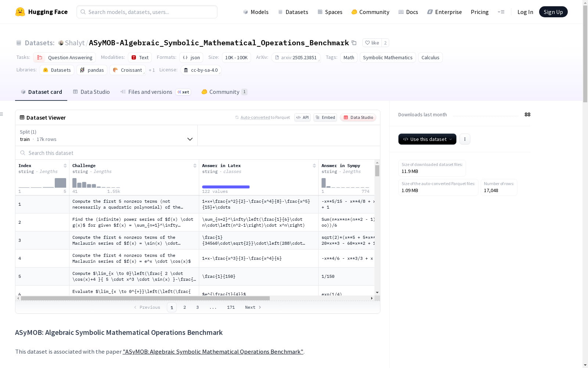588x368 pixels.
Task: Open the three-dot dataset options menu
Action: (465, 139)
